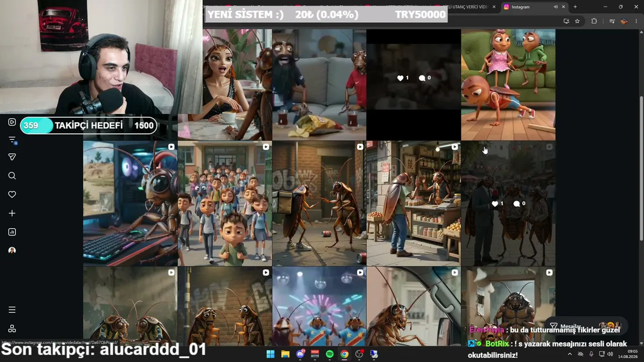The image size is (644, 362).
Task: Close the Instagram browser tab
Action: 563,7
